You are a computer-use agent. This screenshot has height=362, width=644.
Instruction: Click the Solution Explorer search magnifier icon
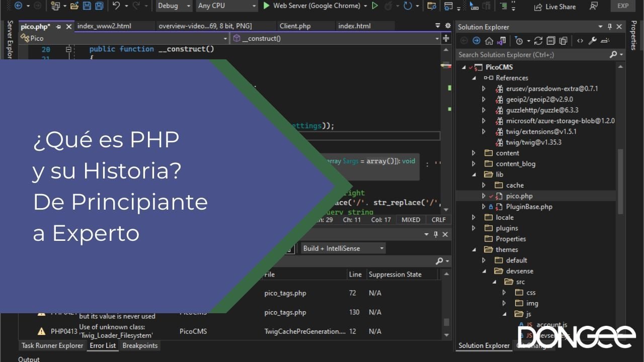pyautogui.click(x=613, y=54)
